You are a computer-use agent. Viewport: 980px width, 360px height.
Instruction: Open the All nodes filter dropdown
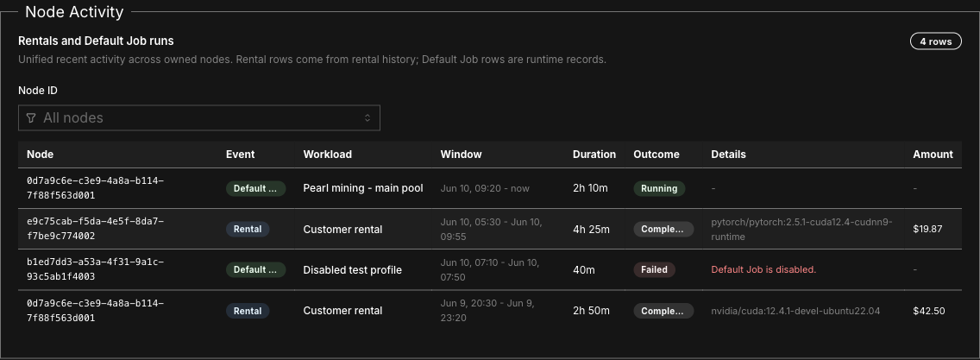pos(198,118)
